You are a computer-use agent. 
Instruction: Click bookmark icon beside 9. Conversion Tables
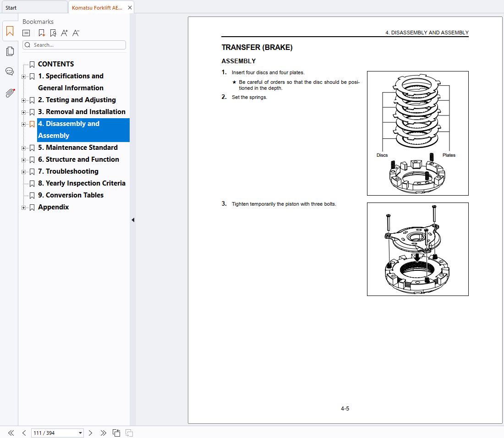click(x=32, y=195)
